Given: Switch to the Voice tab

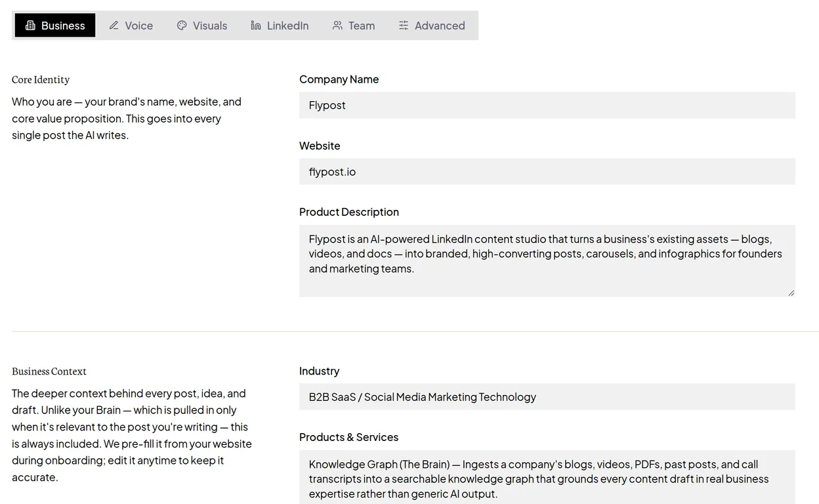Looking at the screenshot, I should (x=131, y=26).
